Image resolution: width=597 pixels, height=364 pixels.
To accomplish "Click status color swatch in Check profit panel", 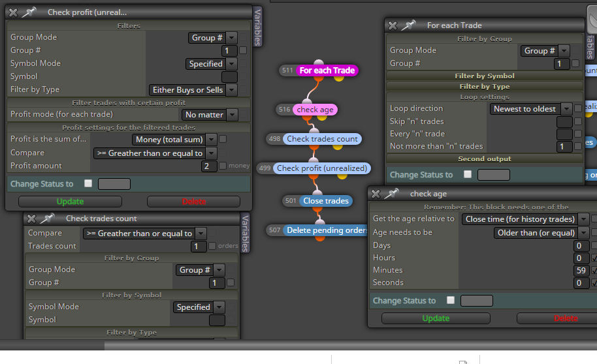I will click(114, 184).
